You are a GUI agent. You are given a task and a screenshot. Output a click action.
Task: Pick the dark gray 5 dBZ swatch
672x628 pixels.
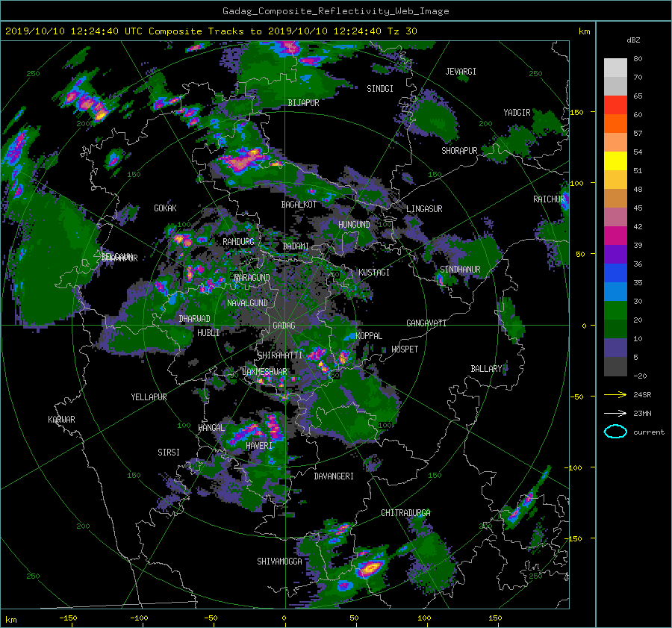point(615,366)
